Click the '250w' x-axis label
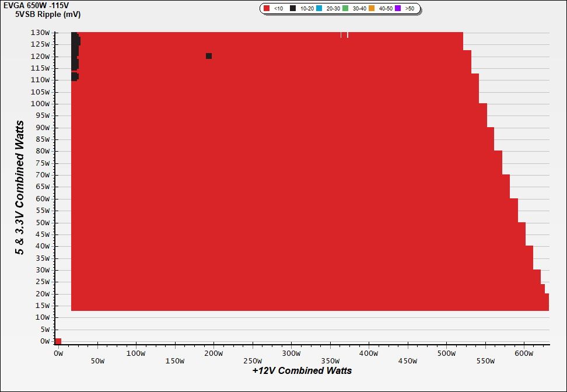567x392 pixels. pyautogui.click(x=253, y=361)
